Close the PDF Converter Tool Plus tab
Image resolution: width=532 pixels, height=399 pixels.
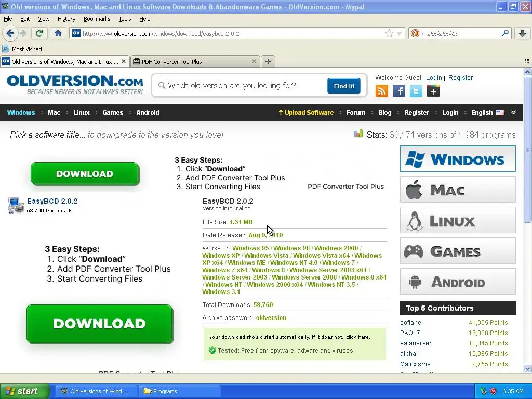click(254, 61)
